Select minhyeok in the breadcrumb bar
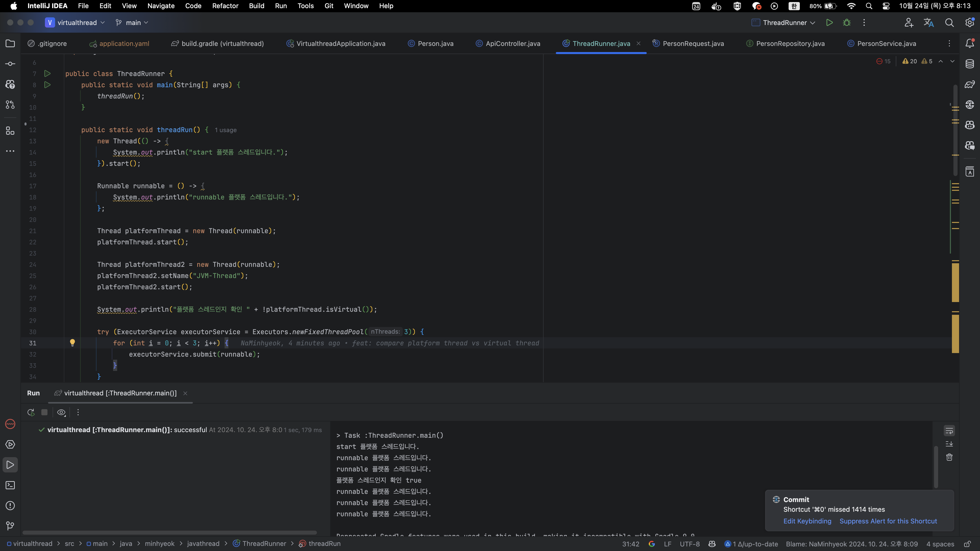 coord(160,543)
